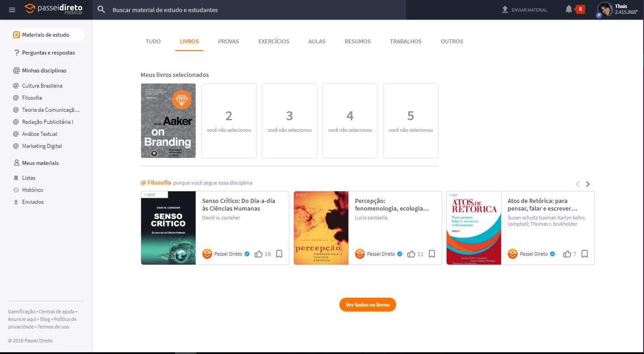Select empty book slot number 4
The width and height of the screenshot is (644, 354).
click(350, 121)
